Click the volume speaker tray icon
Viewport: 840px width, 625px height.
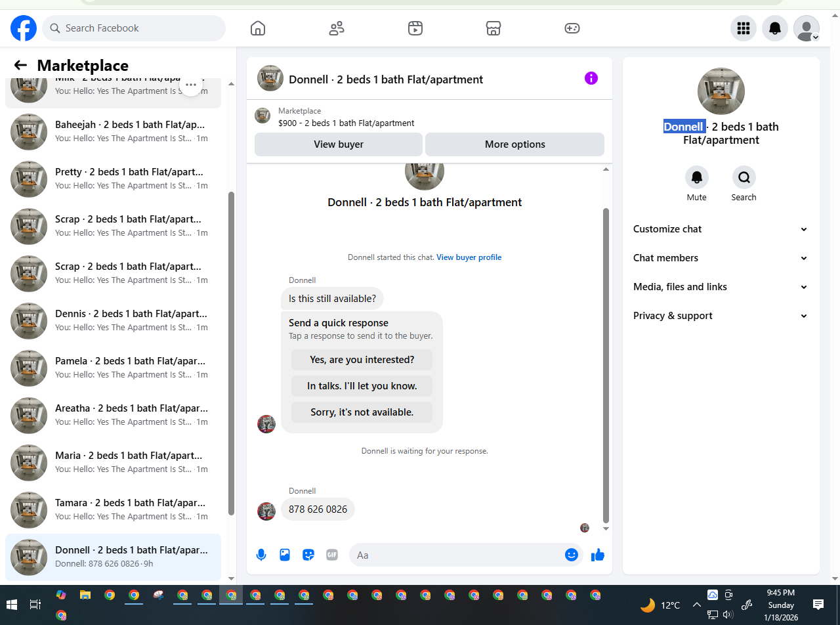coord(728,615)
